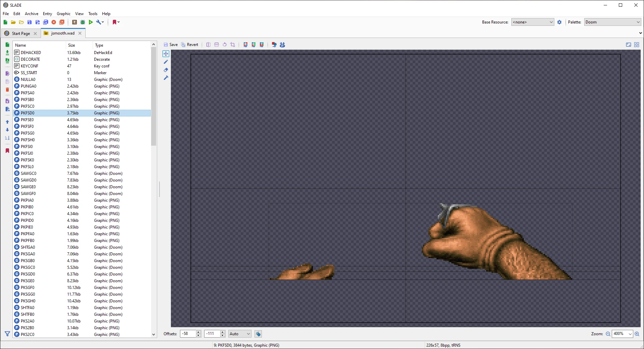Open an archive with the yellow folder icon

click(x=13, y=22)
